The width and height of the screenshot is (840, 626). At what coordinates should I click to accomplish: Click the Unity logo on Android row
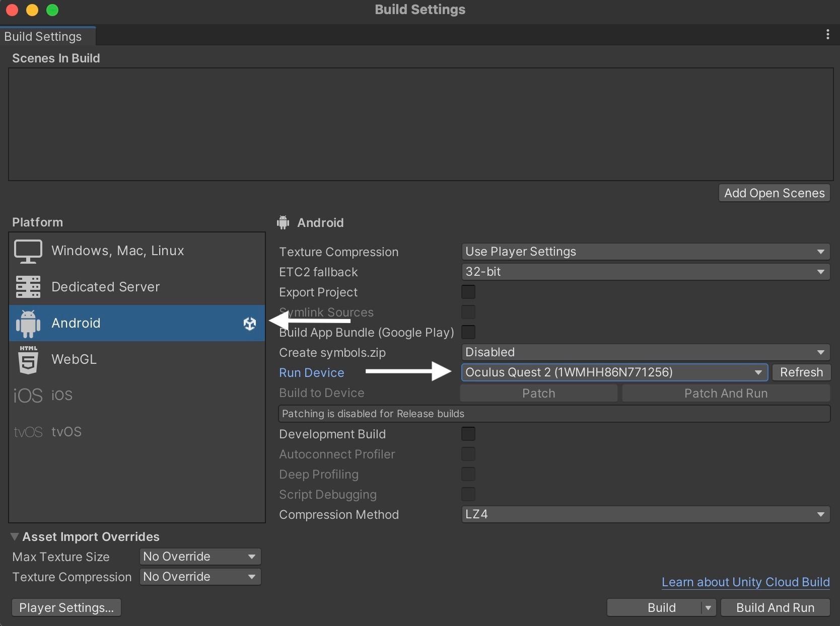tap(250, 324)
